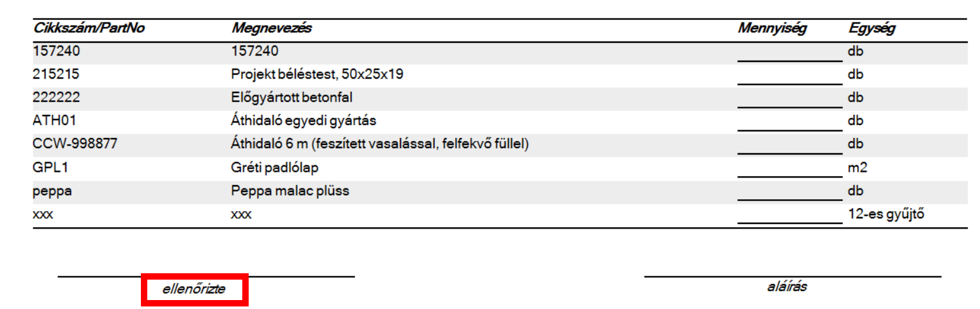Click the Megnevezés column header

(x=271, y=29)
